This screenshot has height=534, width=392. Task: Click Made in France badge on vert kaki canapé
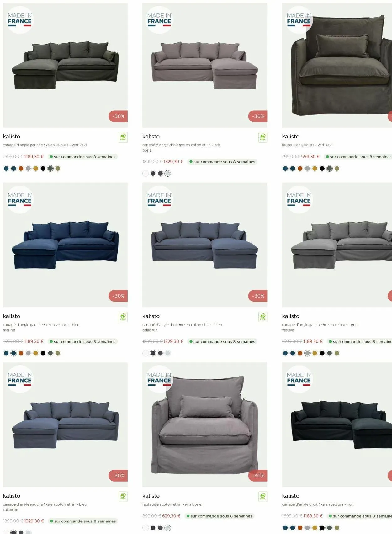pos(20,20)
